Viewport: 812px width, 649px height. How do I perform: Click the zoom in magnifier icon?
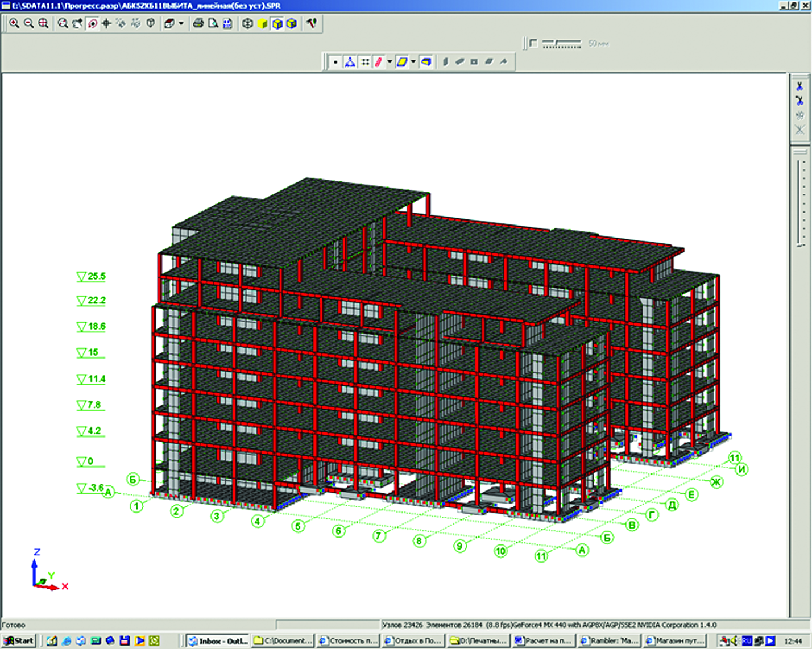(14, 24)
